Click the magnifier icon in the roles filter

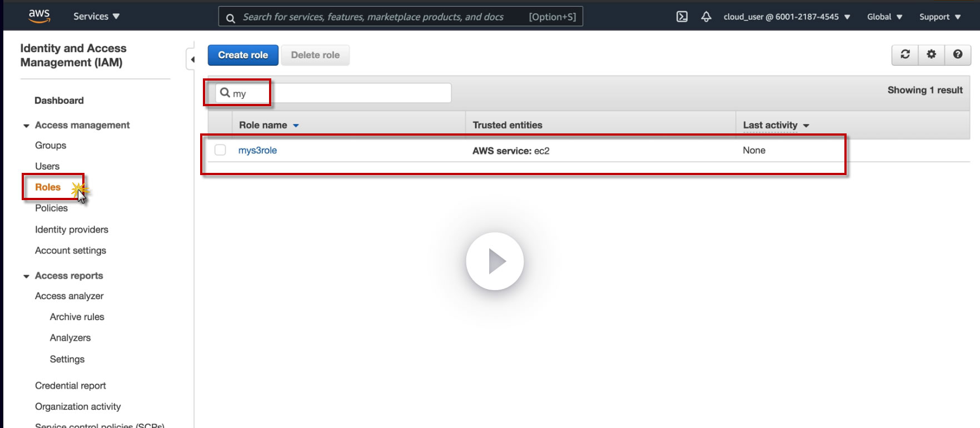[x=225, y=93]
